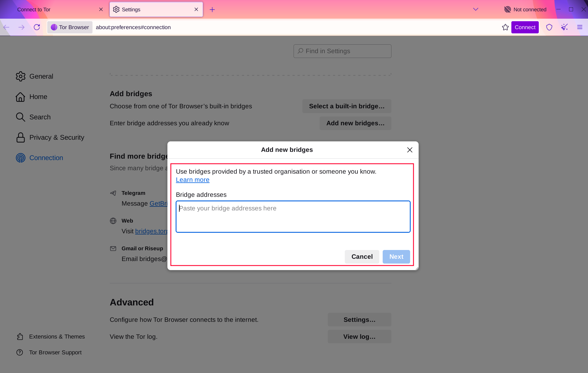588x373 pixels.
Task: Open Privacy & Security settings category
Action: [50, 137]
